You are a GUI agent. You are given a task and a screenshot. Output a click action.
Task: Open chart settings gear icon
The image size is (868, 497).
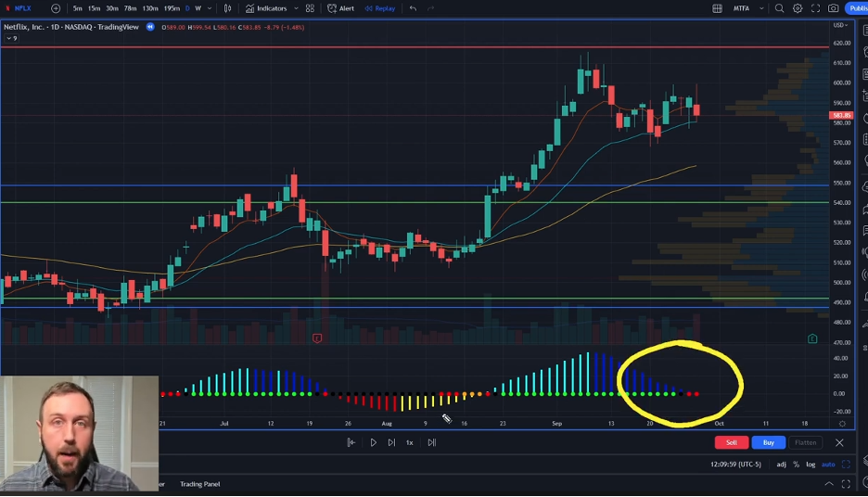pos(798,8)
